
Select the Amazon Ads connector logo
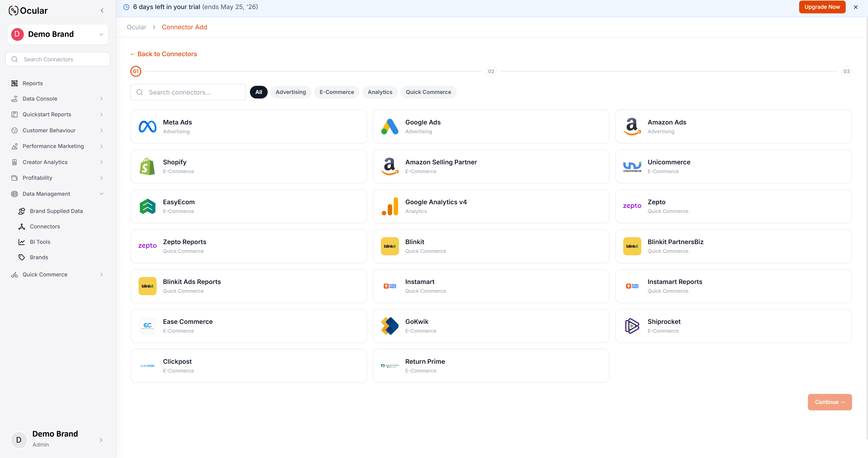(x=632, y=127)
